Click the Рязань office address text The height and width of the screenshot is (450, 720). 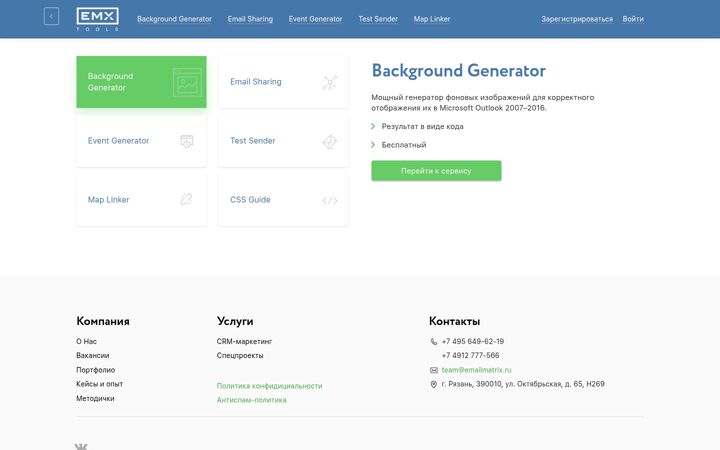(523, 384)
